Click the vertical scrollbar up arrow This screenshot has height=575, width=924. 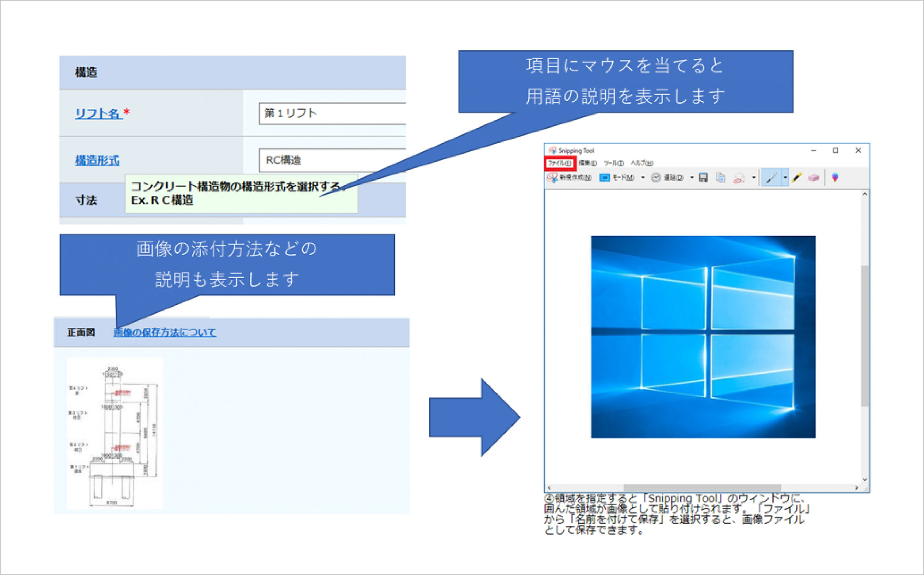point(865,194)
